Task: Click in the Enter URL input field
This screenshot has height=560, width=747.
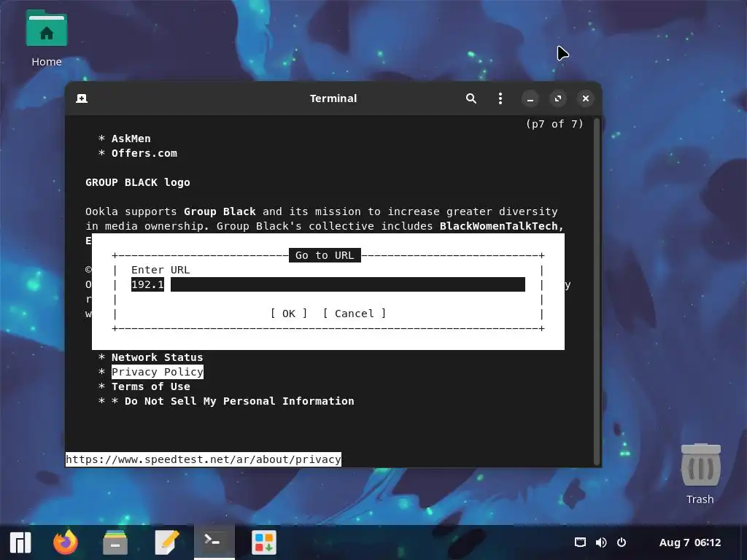Action: [328, 284]
